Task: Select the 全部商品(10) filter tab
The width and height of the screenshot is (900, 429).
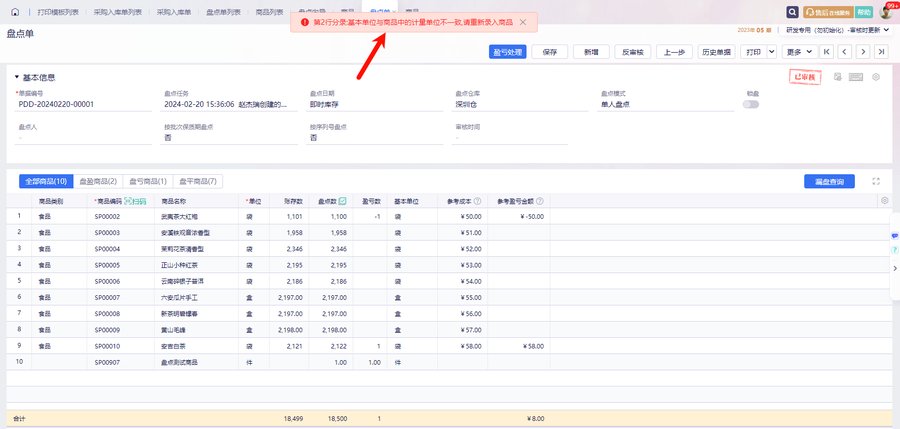Action: tap(46, 181)
